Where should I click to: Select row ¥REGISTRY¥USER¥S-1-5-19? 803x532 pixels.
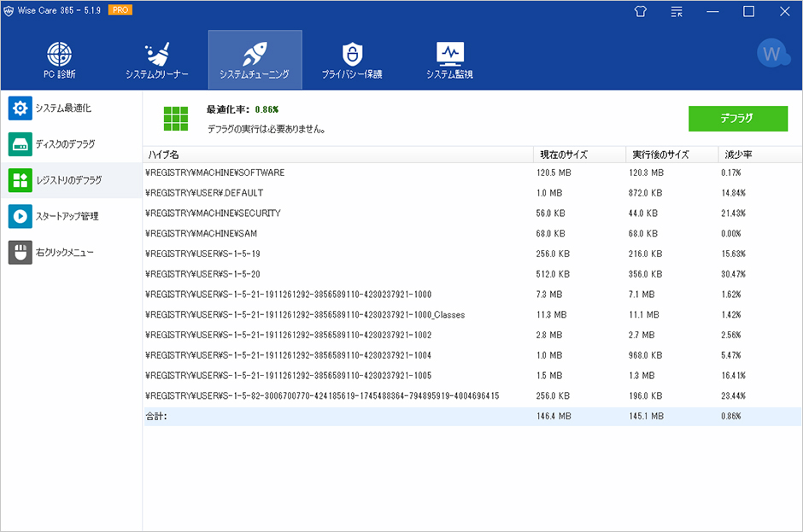(472, 254)
